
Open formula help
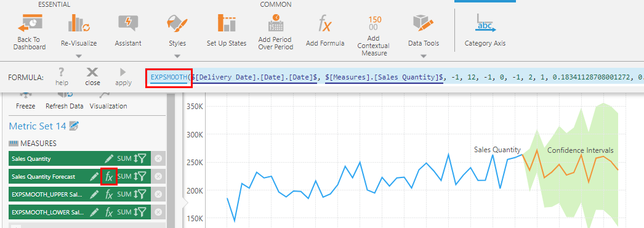click(62, 77)
